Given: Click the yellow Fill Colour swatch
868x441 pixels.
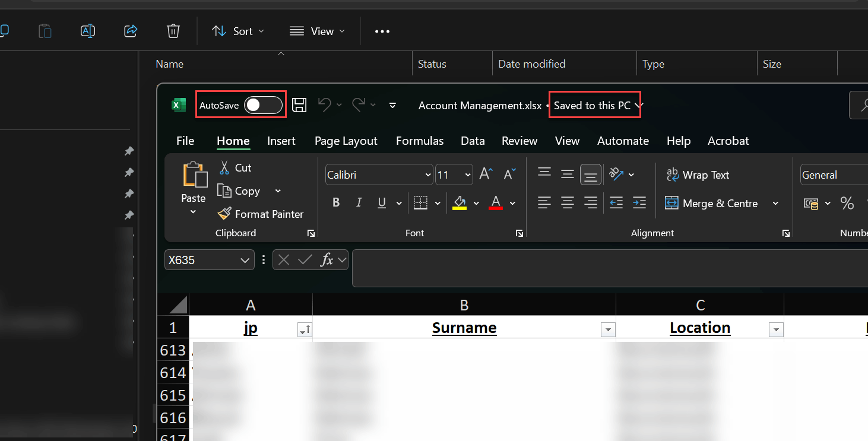Looking at the screenshot, I should (x=460, y=203).
